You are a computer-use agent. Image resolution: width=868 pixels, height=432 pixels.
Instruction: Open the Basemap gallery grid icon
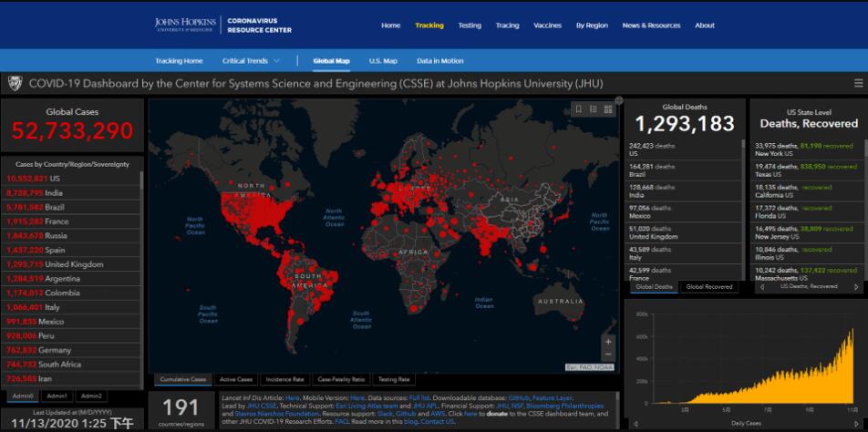click(x=608, y=109)
